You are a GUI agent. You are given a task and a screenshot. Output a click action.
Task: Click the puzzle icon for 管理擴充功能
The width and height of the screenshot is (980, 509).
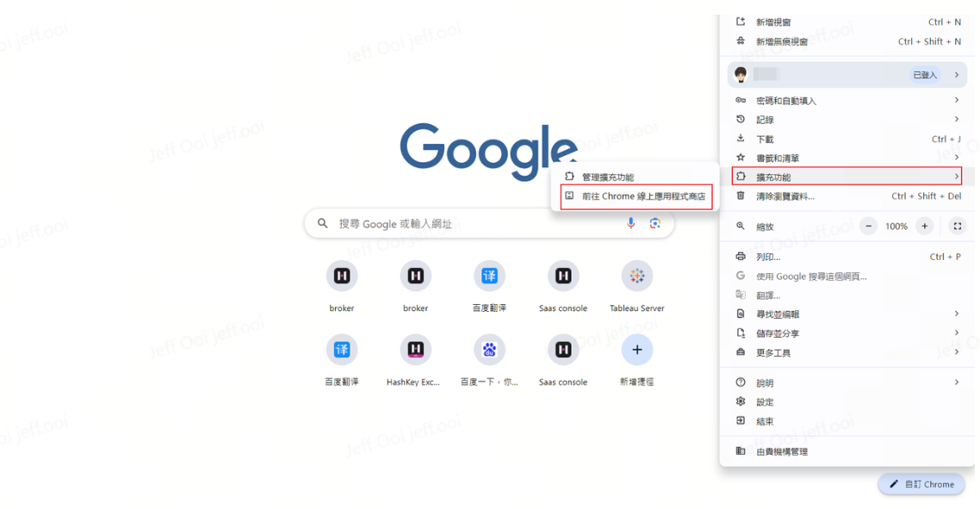(x=569, y=177)
